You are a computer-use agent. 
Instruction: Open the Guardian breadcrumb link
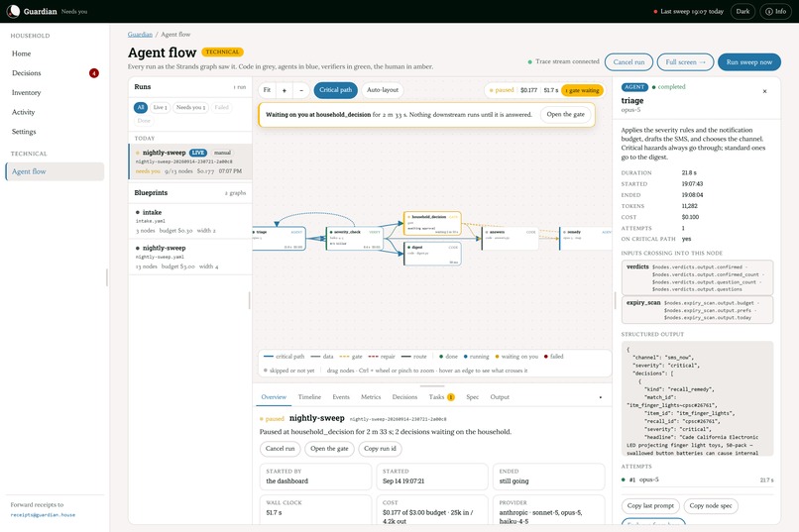click(x=140, y=35)
